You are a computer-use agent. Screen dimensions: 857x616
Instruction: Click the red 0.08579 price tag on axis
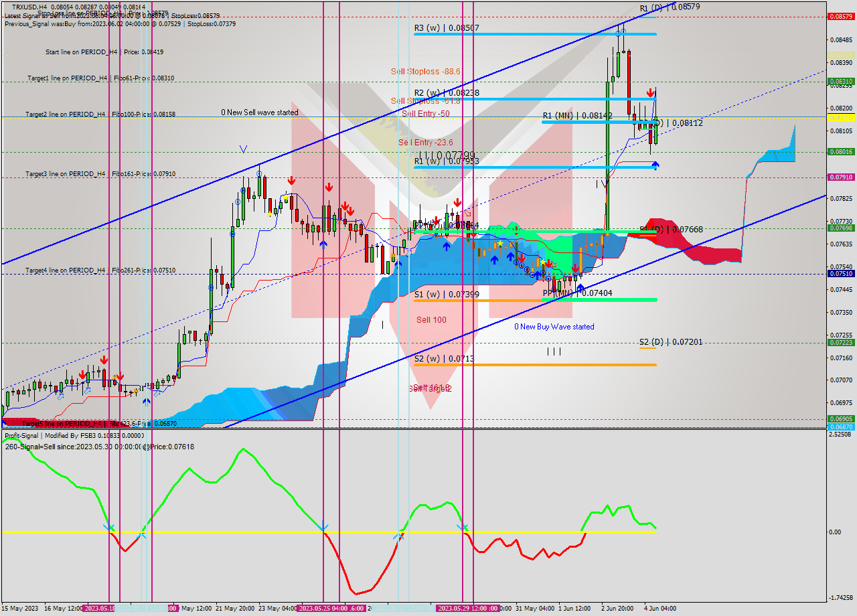click(x=841, y=17)
